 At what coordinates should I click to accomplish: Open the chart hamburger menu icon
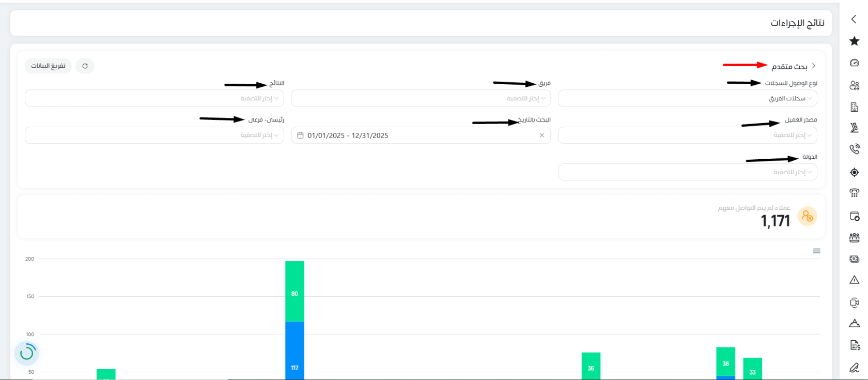(816, 251)
